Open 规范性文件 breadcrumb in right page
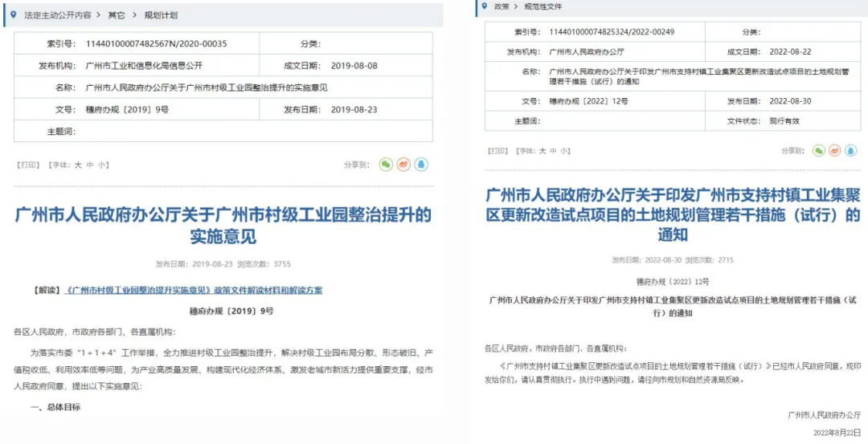 click(542, 6)
